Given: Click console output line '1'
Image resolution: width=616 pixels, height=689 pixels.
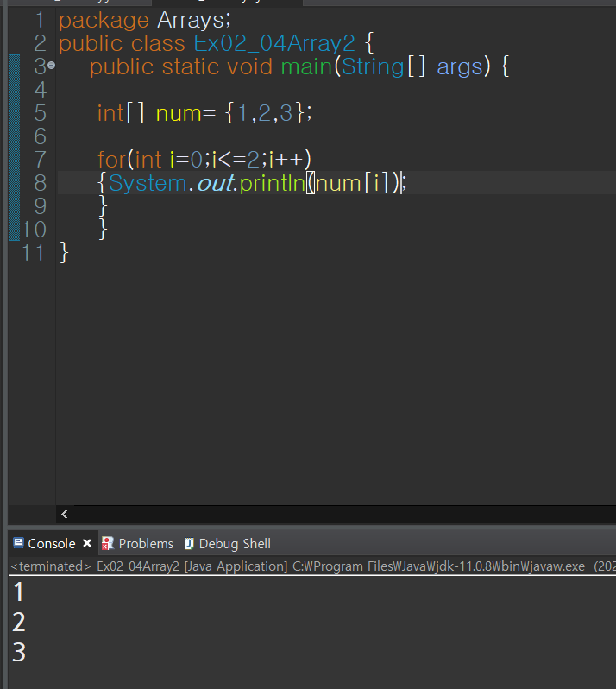Looking at the screenshot, I should 18,592.
